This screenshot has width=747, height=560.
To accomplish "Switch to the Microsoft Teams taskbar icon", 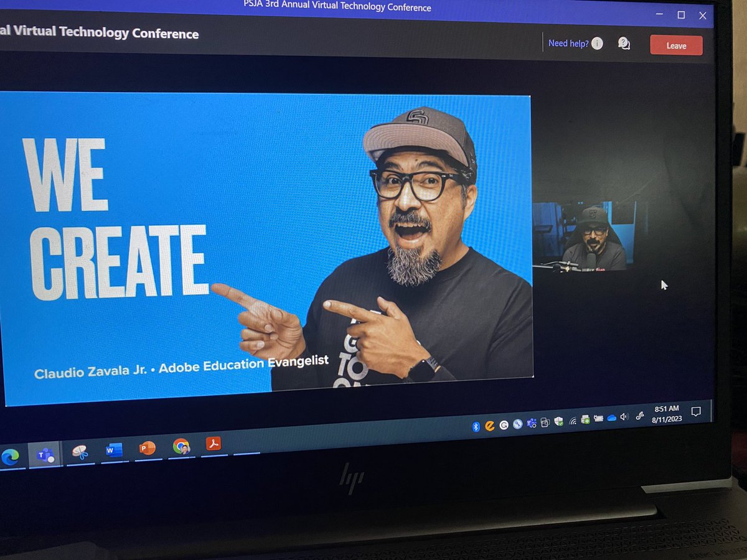I will (45, 455).
